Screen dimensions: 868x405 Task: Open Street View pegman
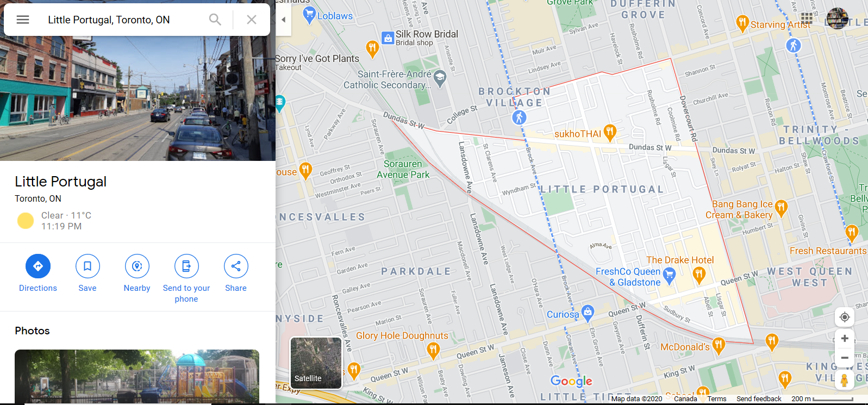(x=844, y=381)
